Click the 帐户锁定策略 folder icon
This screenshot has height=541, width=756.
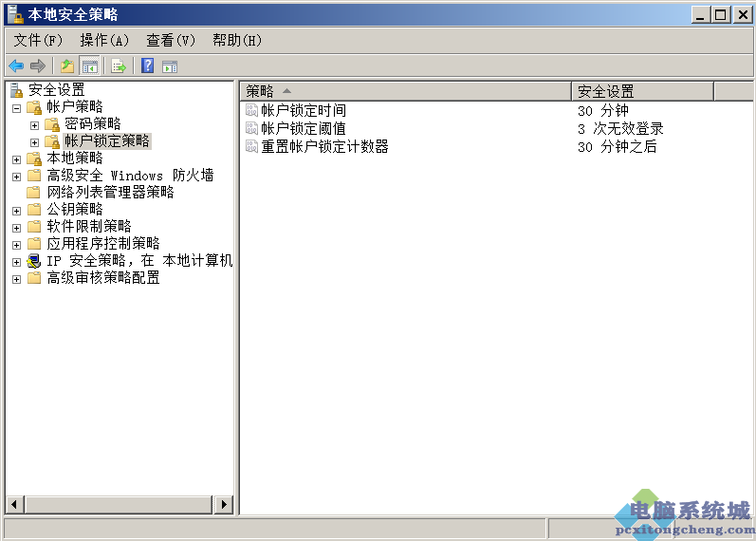(52, 141)
